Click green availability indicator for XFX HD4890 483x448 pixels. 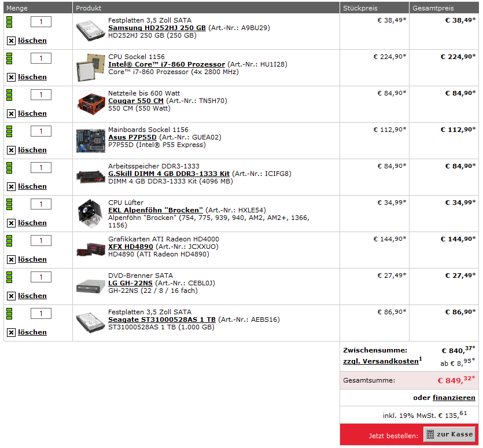[x=9, y=241]
